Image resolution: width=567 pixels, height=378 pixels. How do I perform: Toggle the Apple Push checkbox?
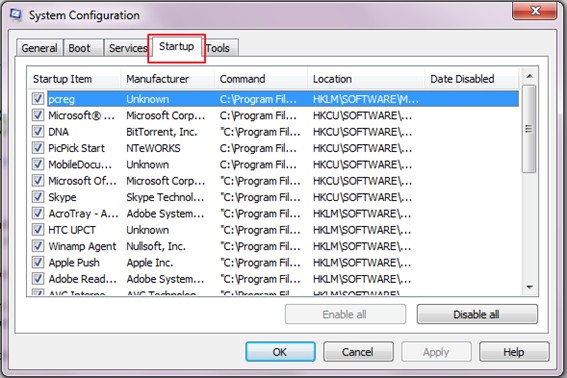coord(38,262)
